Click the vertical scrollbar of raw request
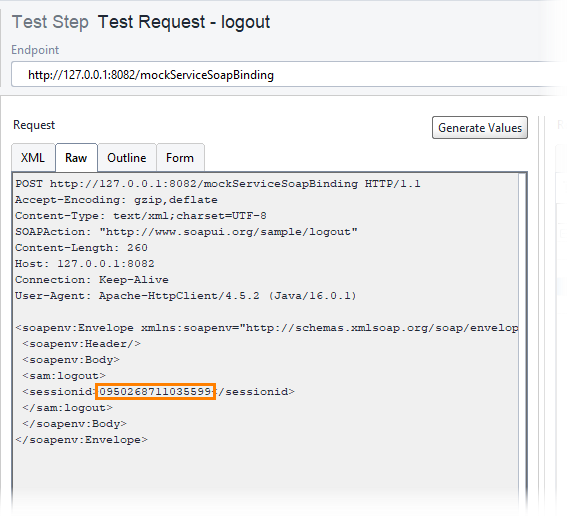This screenshot has height=517, width=568. point(522,337)
